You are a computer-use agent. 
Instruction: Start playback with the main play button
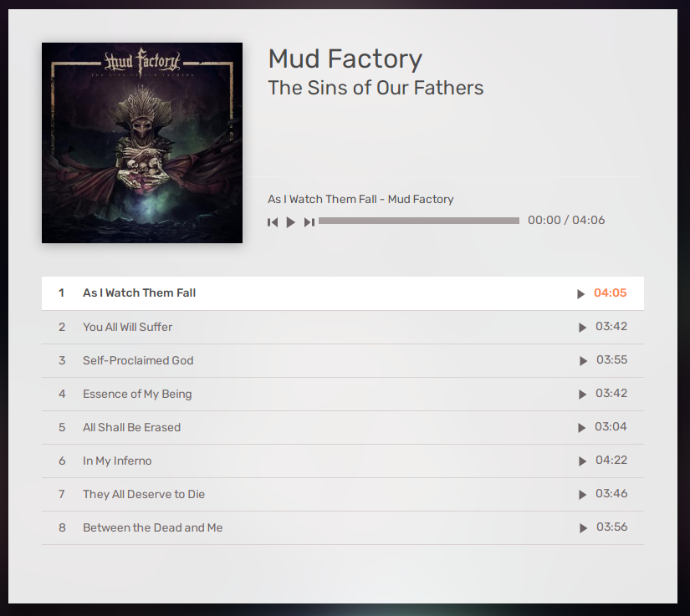[x=290, y=222]
